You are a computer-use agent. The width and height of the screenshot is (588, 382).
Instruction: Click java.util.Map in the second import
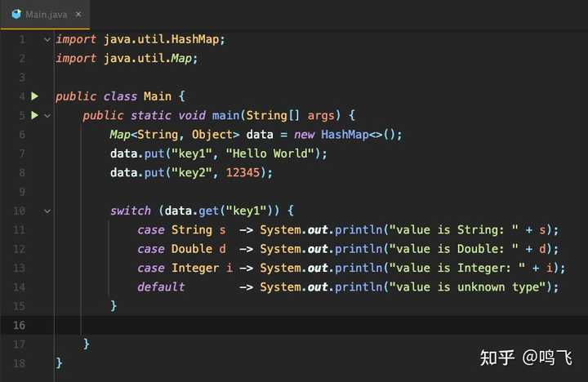coord(148,58)
